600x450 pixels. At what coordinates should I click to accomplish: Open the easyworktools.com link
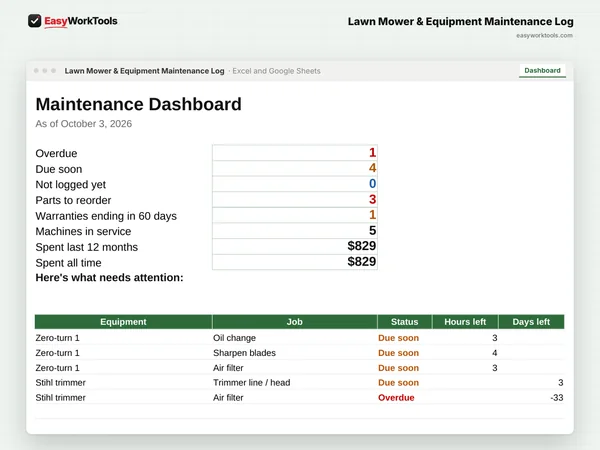pyautogui.click(x=544, y=35)
